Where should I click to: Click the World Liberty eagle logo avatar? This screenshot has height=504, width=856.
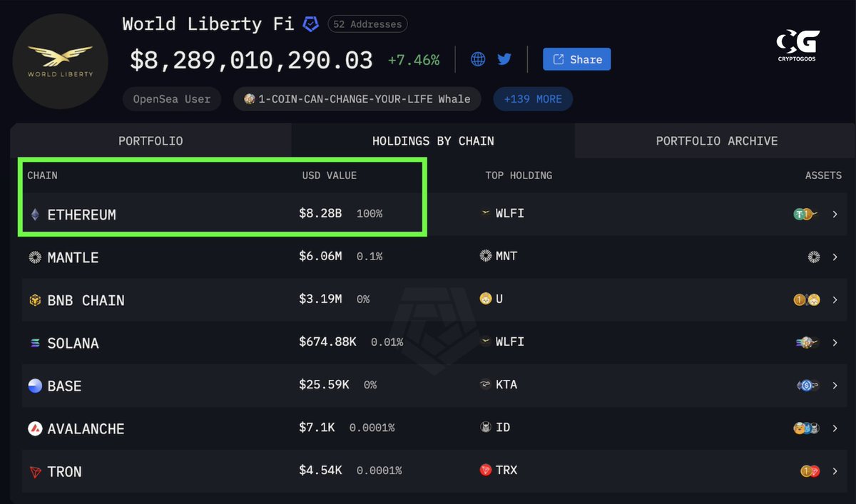coord(60,61)
